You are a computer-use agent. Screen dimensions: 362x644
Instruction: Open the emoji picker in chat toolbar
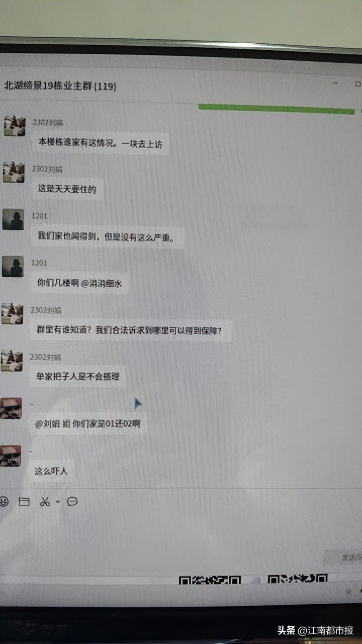(x=4, y=501)
